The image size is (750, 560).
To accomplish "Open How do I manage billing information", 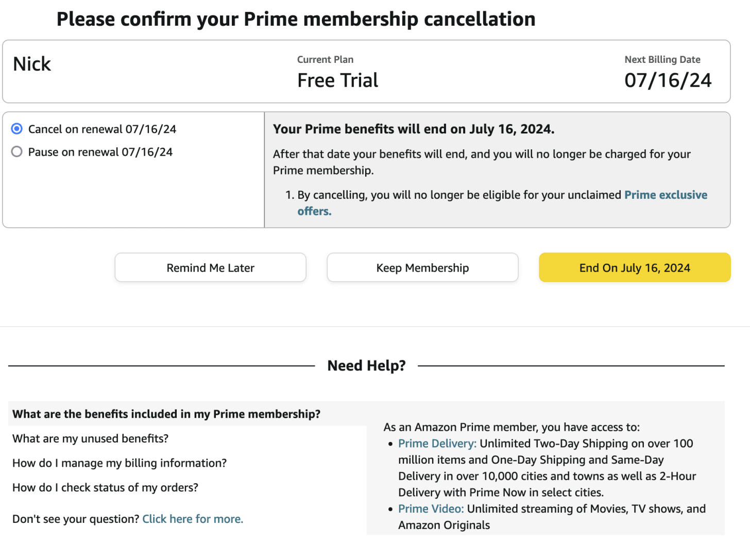I will 120,463.
